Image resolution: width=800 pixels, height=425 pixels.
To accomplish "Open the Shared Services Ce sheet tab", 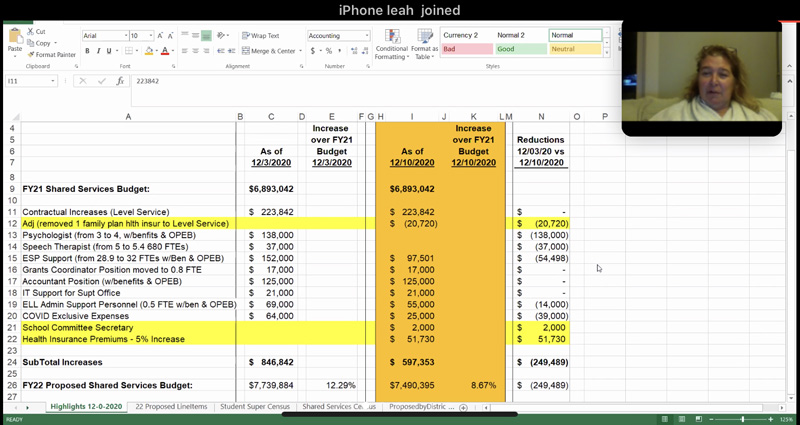I will tap(339, 407).
